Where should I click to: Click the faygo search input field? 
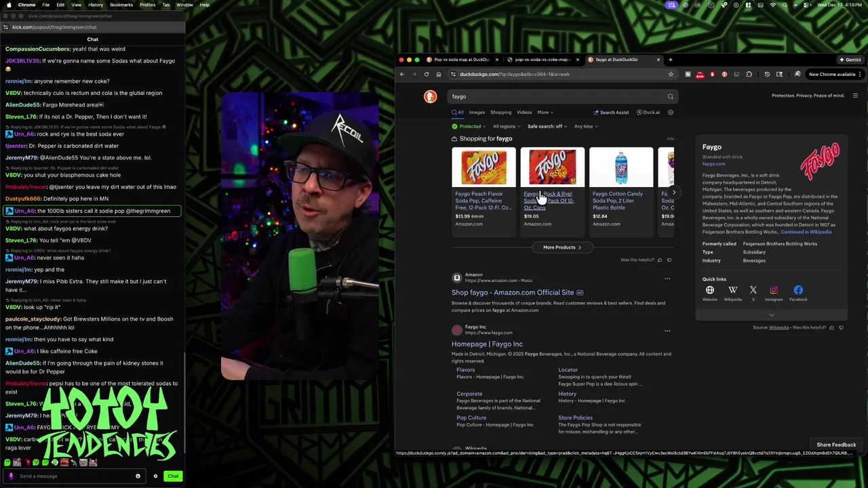coord(556,96)
